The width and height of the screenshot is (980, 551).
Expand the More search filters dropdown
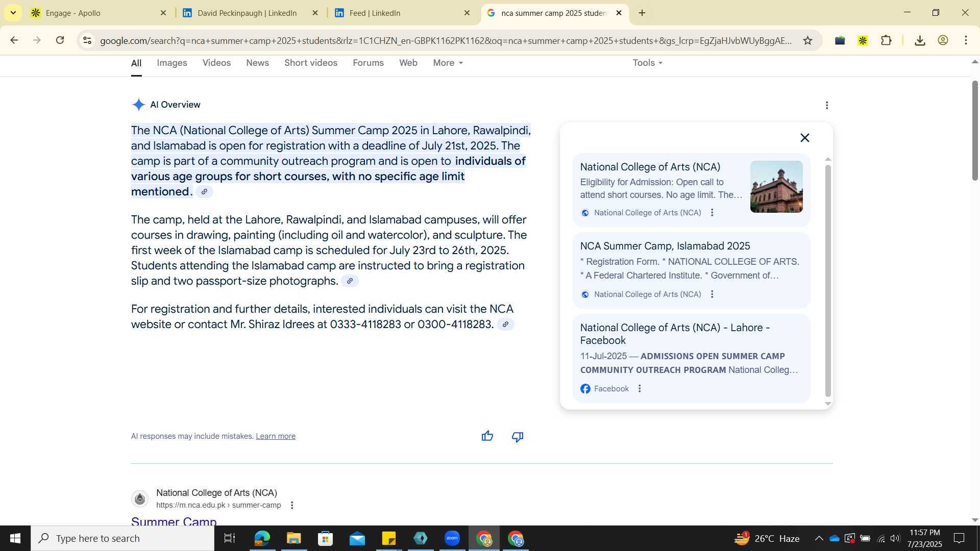point(448,63)
